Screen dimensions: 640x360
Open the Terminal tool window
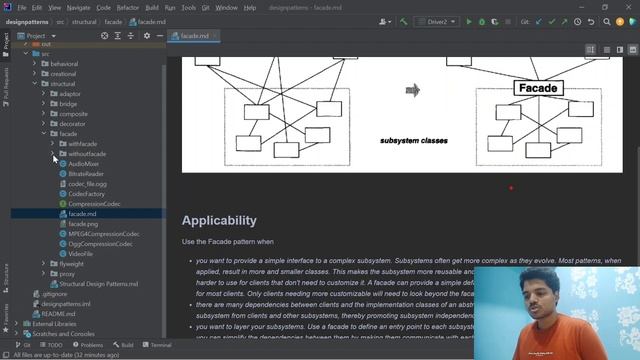(157, 345)
